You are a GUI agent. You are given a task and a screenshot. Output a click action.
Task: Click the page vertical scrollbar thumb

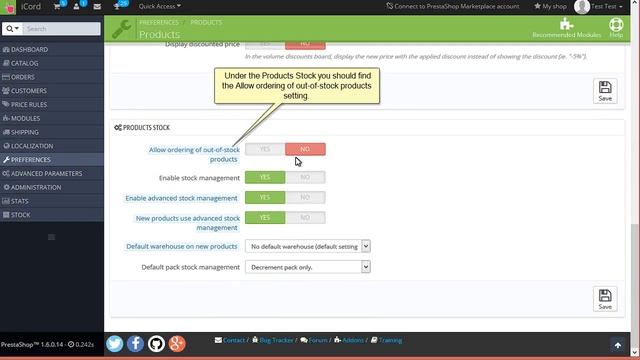coord(635,284)
